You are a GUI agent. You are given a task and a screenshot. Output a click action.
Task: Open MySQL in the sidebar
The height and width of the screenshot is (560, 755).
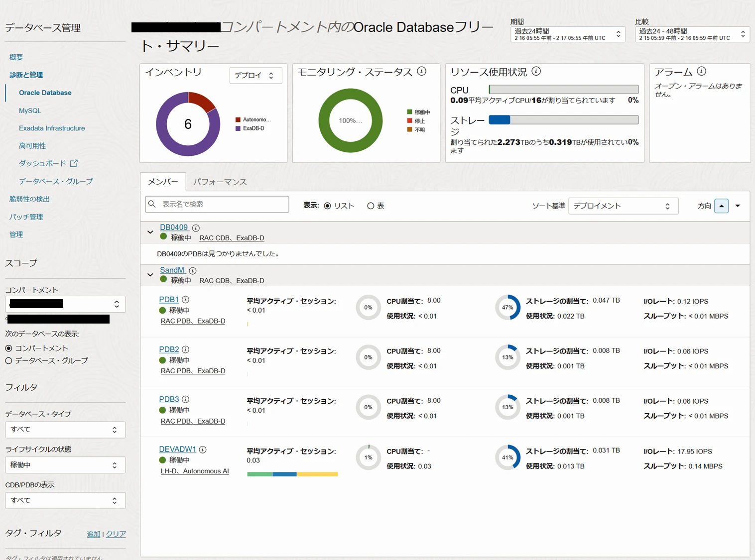[x=30, y=111]
